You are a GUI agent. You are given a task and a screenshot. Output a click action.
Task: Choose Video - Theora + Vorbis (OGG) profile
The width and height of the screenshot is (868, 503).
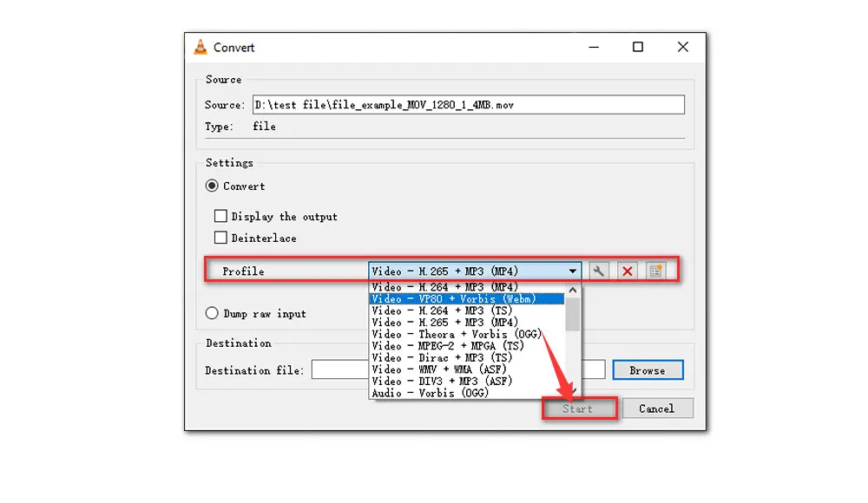(467, 334)
